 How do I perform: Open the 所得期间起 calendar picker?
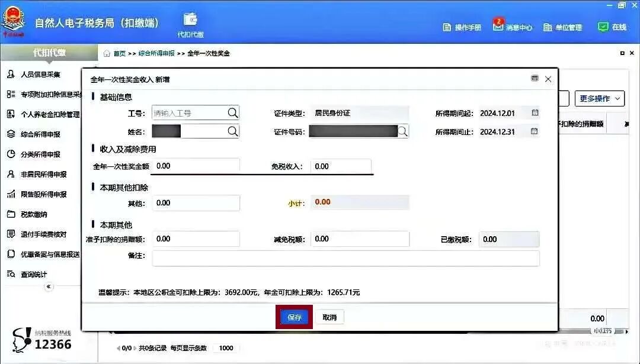point(535,112)
